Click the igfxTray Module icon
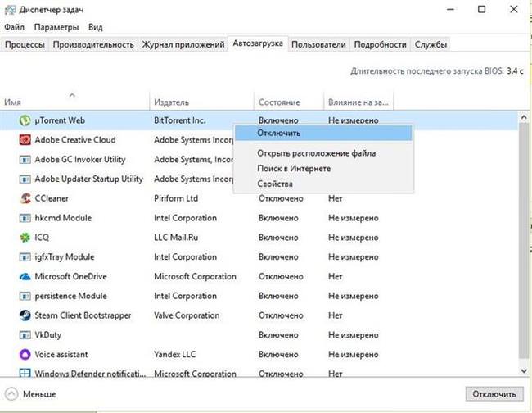The image size is (532, 413). tap(25, 257)
